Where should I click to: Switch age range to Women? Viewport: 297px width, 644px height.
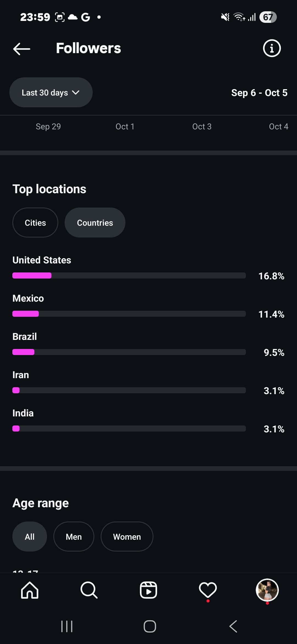127,537
